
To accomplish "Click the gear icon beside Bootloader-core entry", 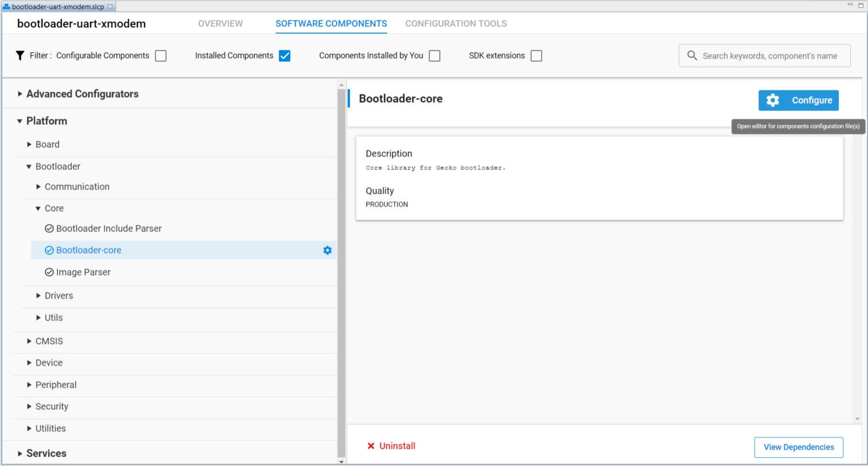I will pos(327,250).
